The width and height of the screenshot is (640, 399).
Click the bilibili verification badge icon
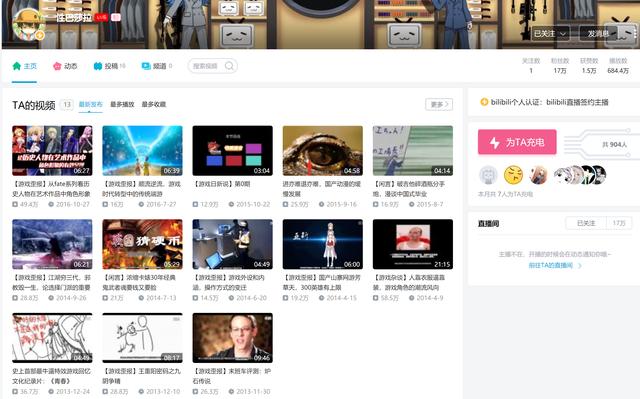coord(484,102)
